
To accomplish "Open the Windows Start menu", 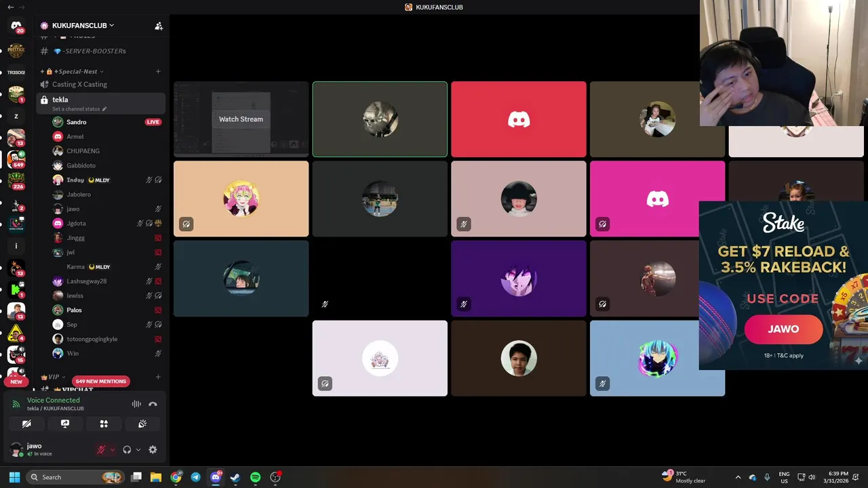I will [x=14, y=477].
